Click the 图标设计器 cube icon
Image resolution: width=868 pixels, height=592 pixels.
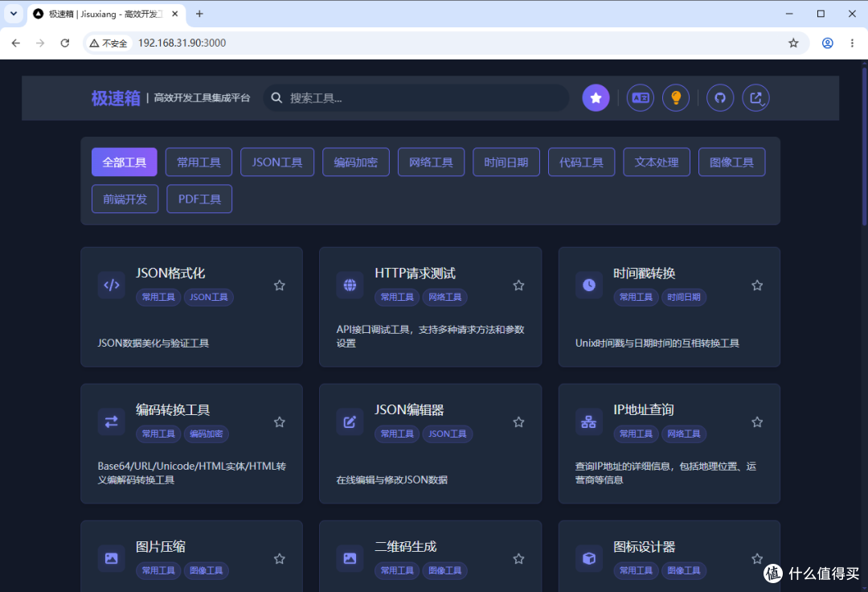(x=589, y=558)
